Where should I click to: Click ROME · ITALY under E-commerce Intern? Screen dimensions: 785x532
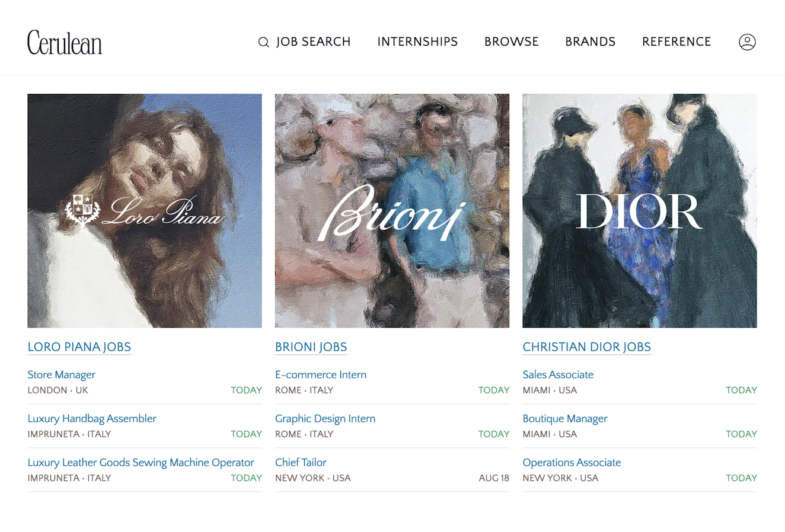304,390
